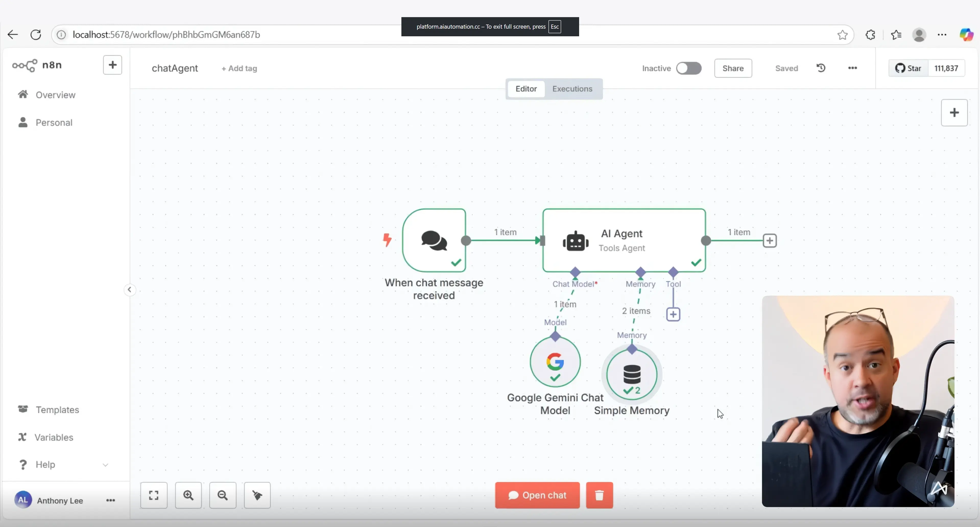
Task: Click the tidy up workflow icon
Action: point(257,495)
